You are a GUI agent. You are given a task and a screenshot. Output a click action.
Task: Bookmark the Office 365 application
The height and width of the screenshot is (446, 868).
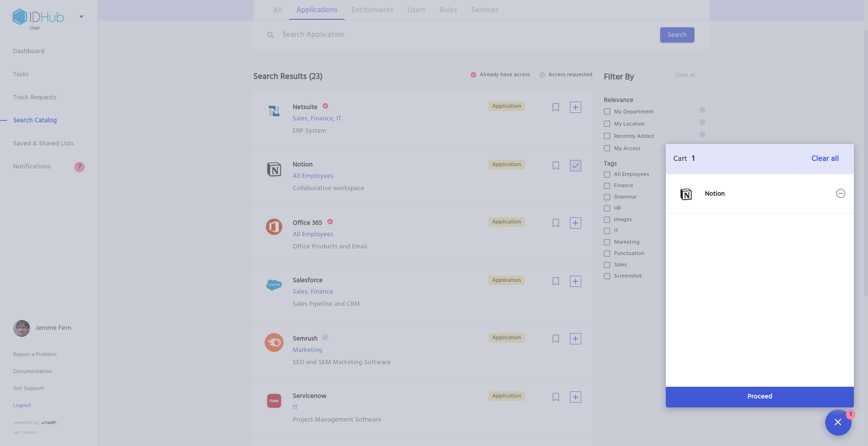pos(555,223)
